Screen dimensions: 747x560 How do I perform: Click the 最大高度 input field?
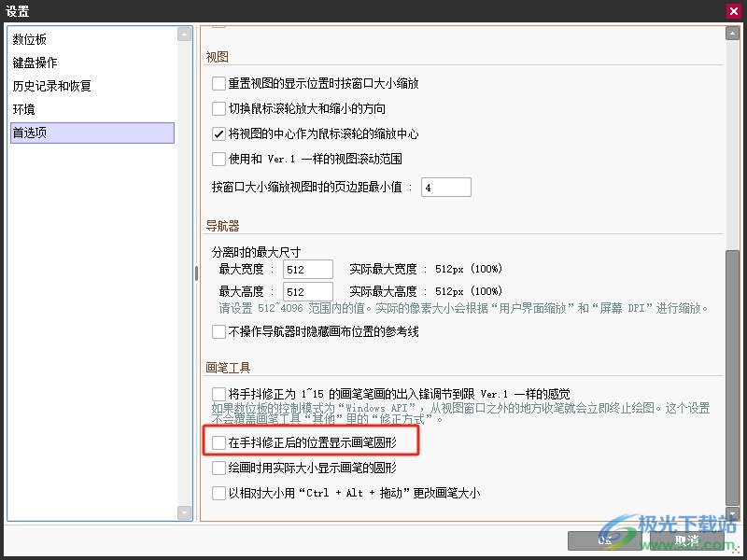pos(308,292)
